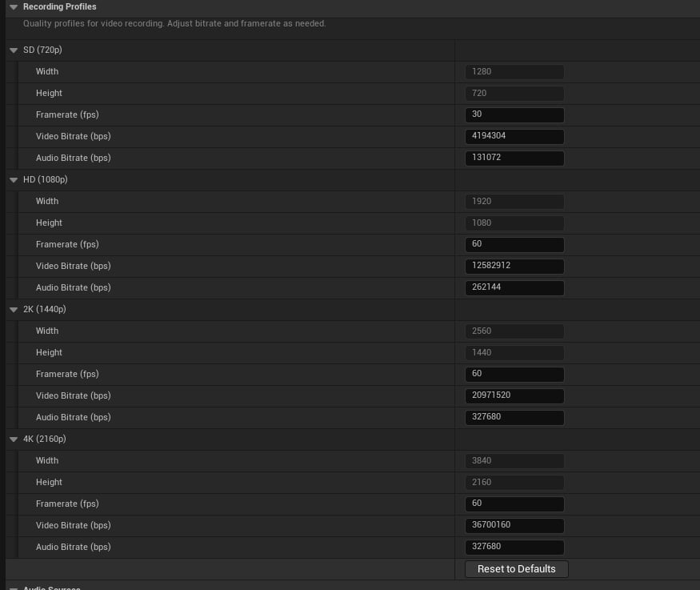
Task: Select Height label under SD (720p)
Action: tap(49, 93)
